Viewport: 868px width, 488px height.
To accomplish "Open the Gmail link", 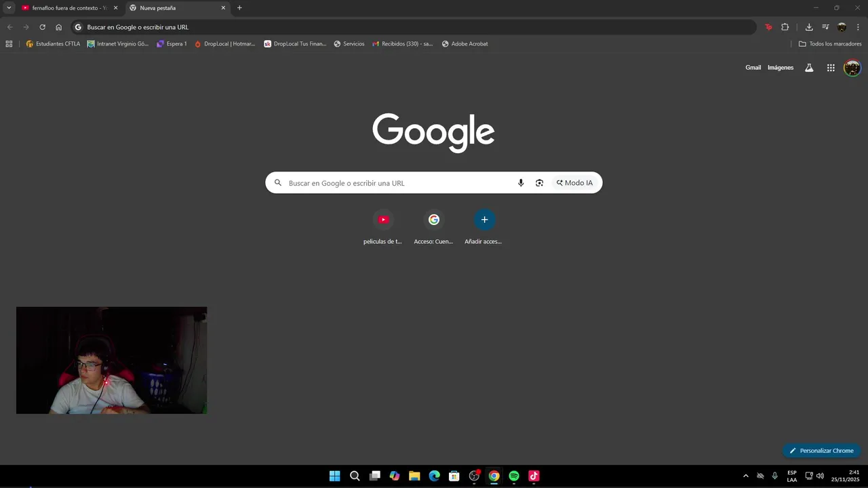I will pos(753,68).
